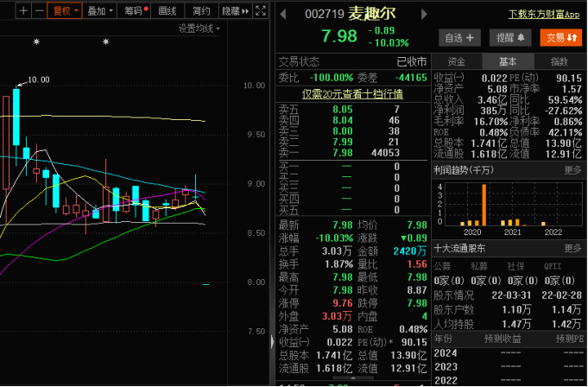Switch to 指数 tab

point(560,61)
